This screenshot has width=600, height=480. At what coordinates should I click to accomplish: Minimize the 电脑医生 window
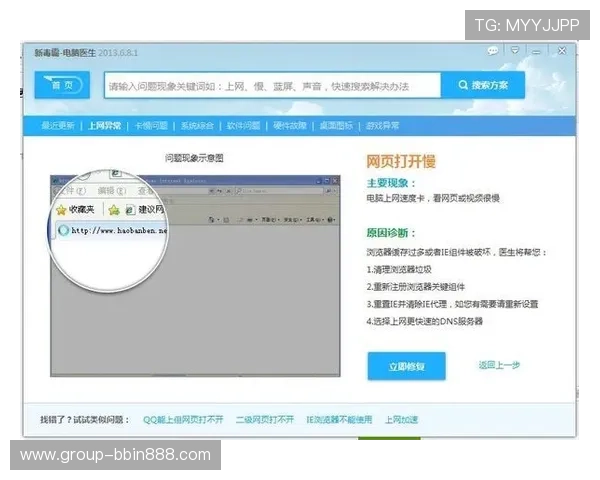tap(537, 51)
